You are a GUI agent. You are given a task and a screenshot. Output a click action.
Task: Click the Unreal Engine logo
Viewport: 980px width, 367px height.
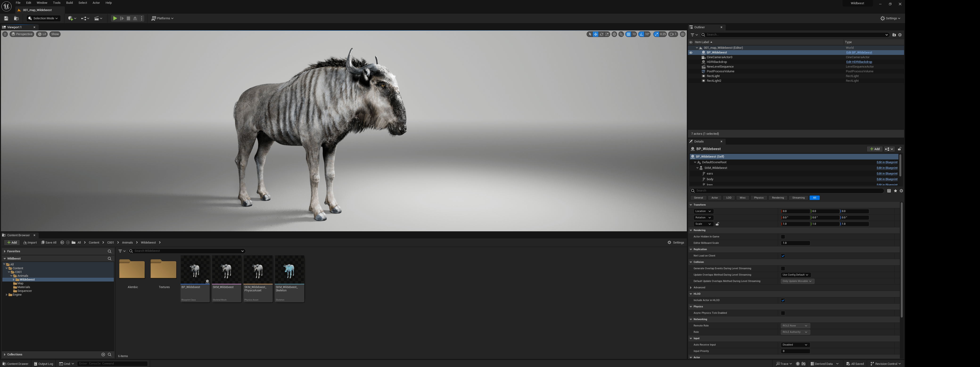[x=6, y=6]
